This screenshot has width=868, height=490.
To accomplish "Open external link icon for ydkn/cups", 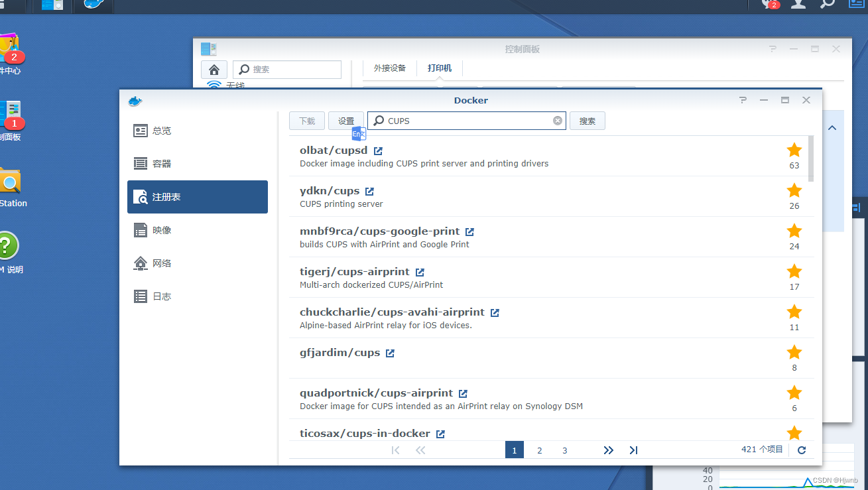I will point(370,192).
